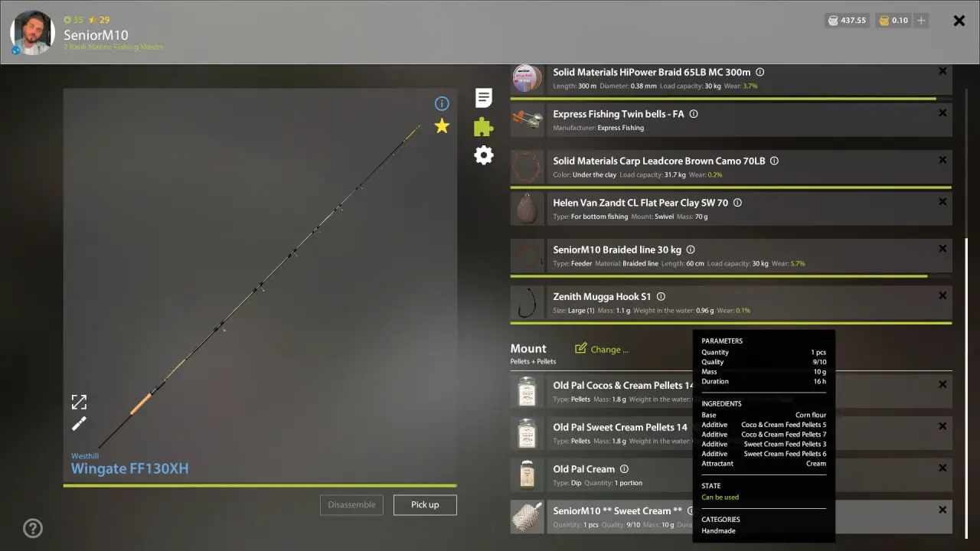Click the Wingate FF130XH rod name
The width and height of the screenshot is (980, 551).
130,468
